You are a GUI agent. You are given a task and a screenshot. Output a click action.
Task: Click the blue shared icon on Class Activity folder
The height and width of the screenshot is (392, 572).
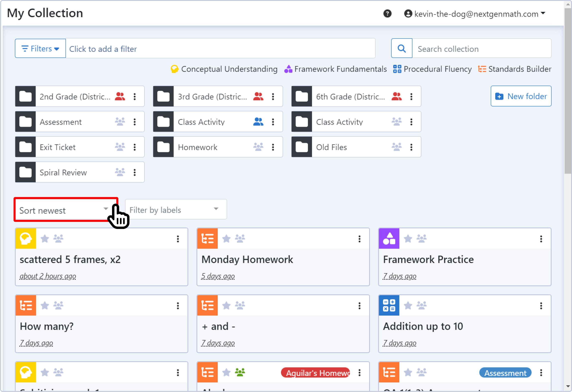[258, 122]
